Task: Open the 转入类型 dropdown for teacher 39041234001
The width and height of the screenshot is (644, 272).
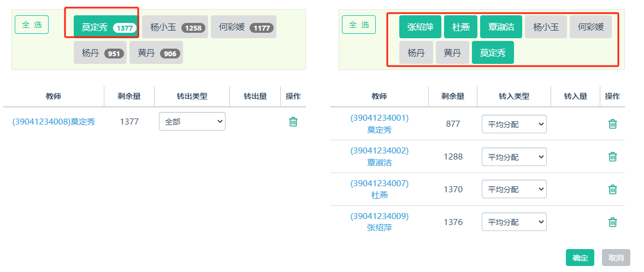Action: [x=513, y=125]
